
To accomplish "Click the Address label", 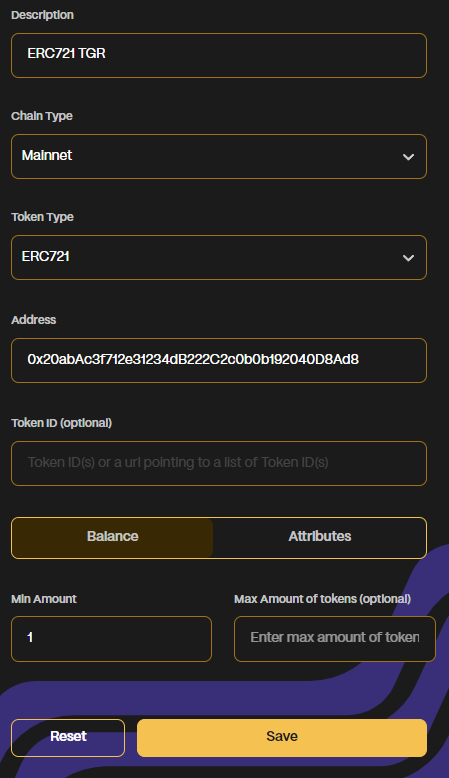I will 34,320.
